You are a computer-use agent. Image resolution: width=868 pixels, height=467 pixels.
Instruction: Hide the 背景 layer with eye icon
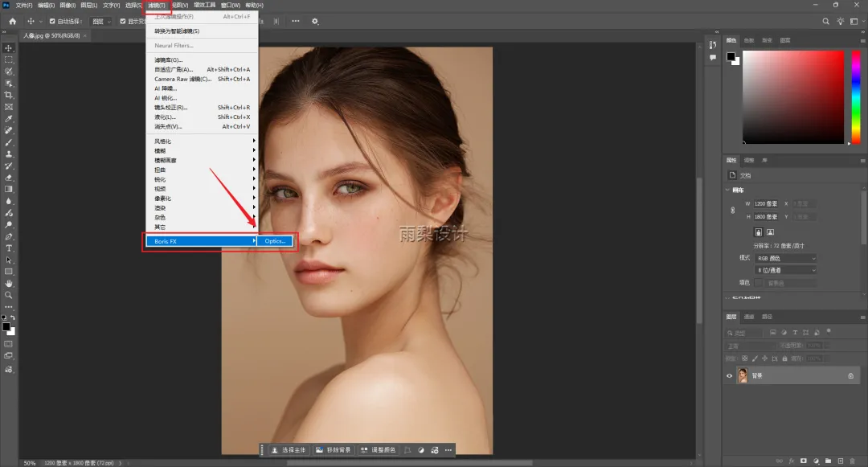(730, 375)
